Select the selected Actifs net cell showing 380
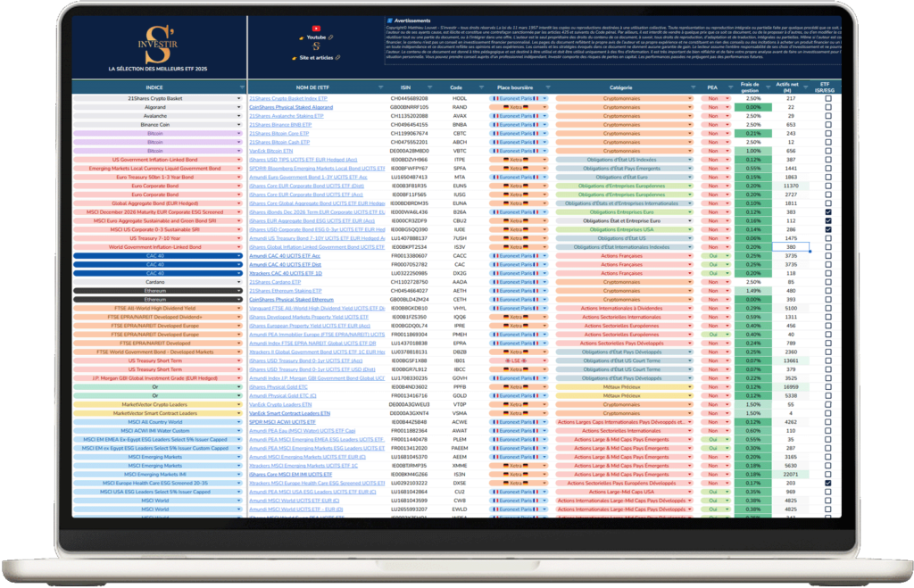914x588 pixels. pos(791,247)
